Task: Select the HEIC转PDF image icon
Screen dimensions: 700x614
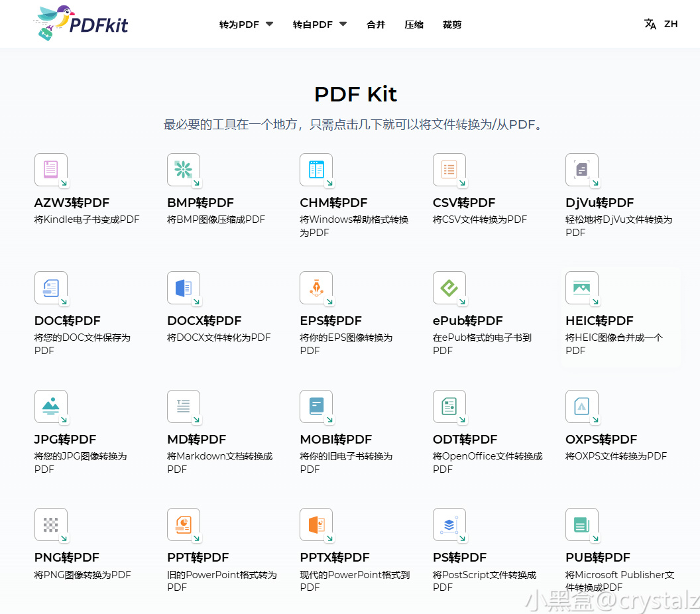Action: pyautogui.click(x=582, y=288)
